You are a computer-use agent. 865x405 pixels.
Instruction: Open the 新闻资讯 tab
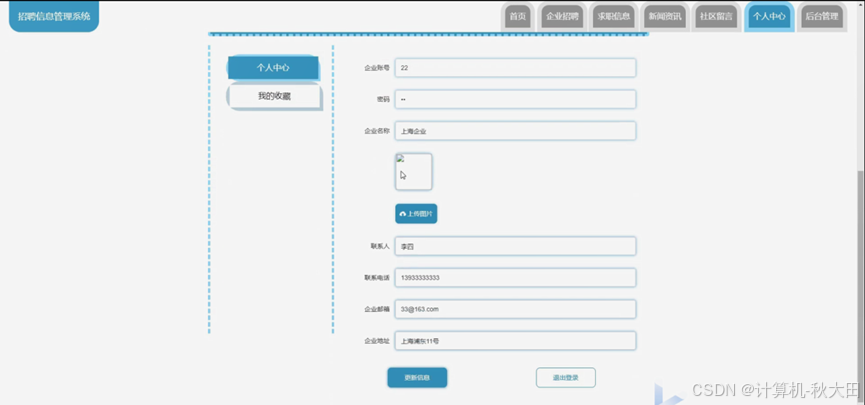(x=664, y=16)
